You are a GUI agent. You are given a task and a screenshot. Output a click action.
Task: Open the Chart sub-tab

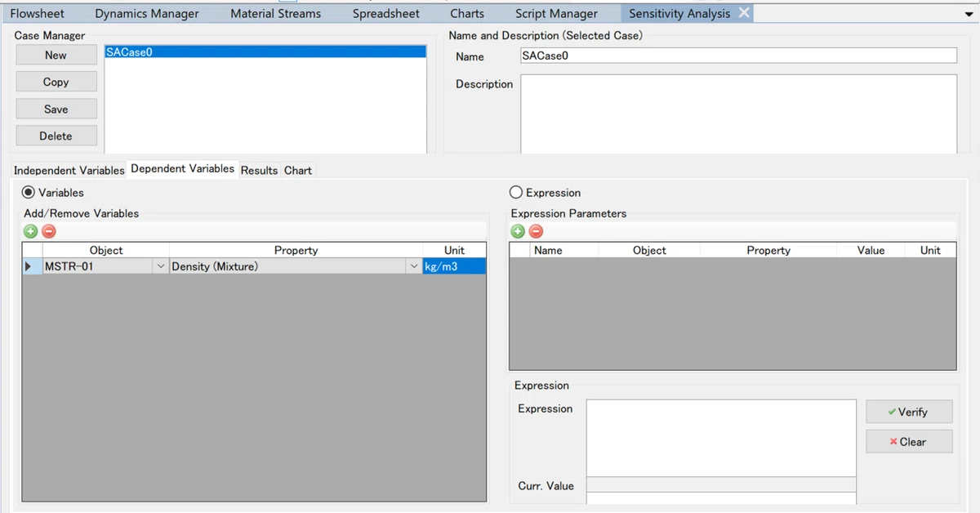pyautogui.click(x=298, y=170)
